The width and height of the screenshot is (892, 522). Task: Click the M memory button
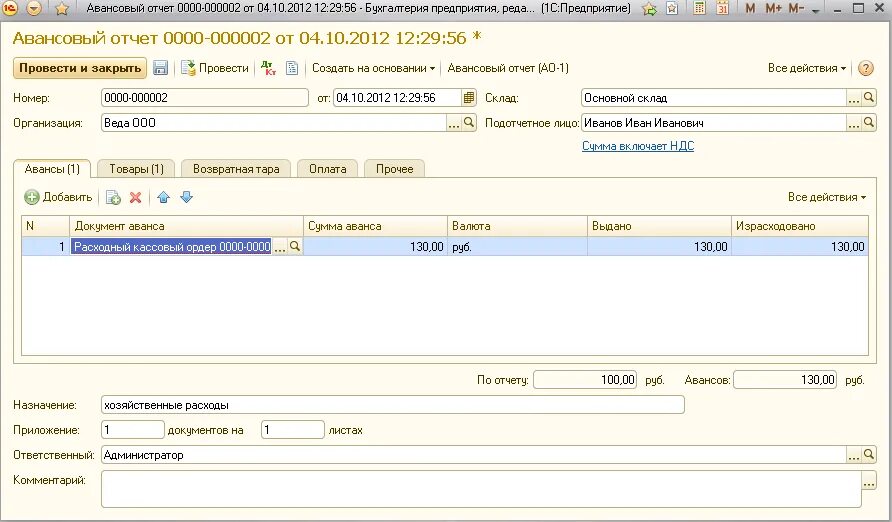(x=750, y=9)
